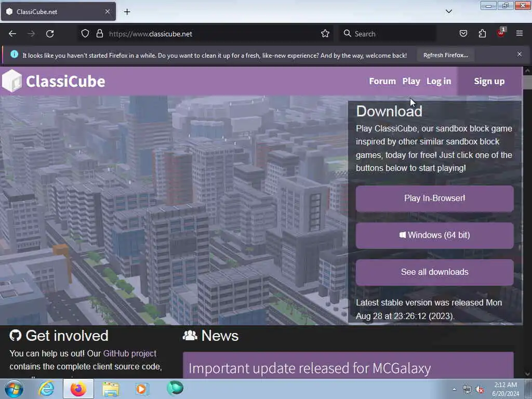Click the GitHub icon beside Get involved
This screenshot has height=399, width=532.
(x=15, y=335)
